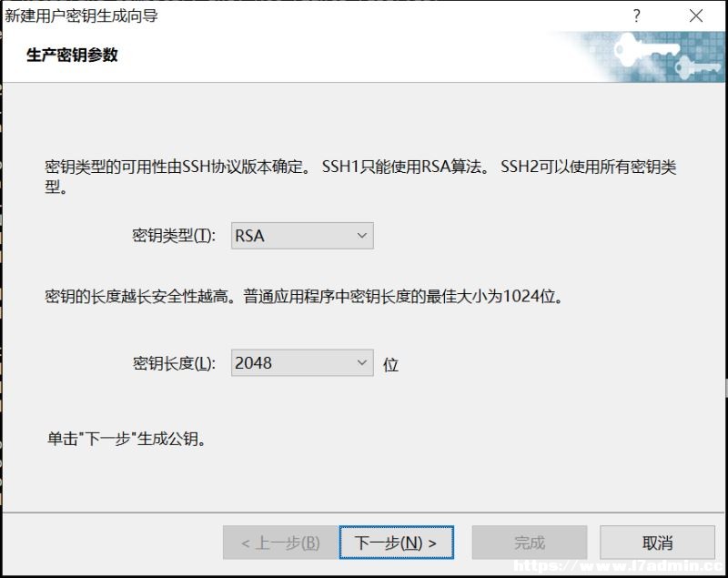Close the key generation wizard window

click(x=695, y=15)
